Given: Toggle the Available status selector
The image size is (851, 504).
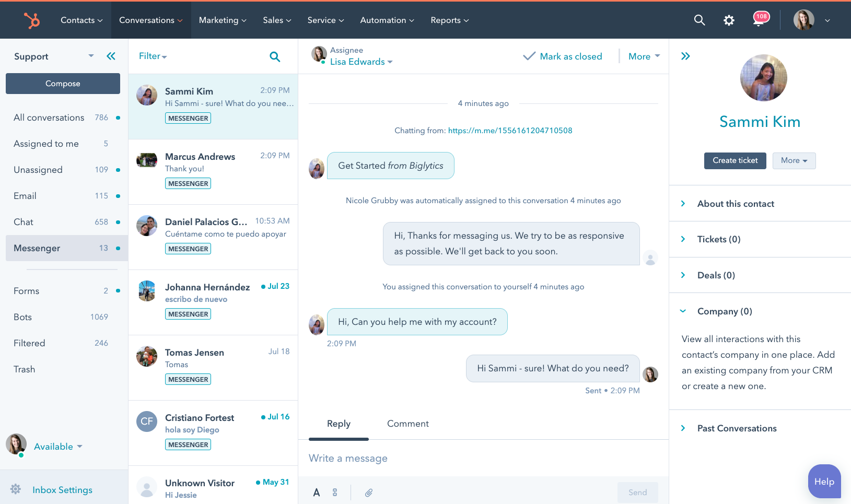Looking at the screenshot, I should [x=57, y=447].
